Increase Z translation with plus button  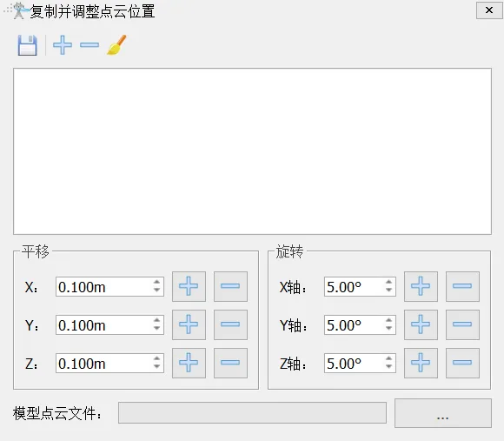point(189,363)
